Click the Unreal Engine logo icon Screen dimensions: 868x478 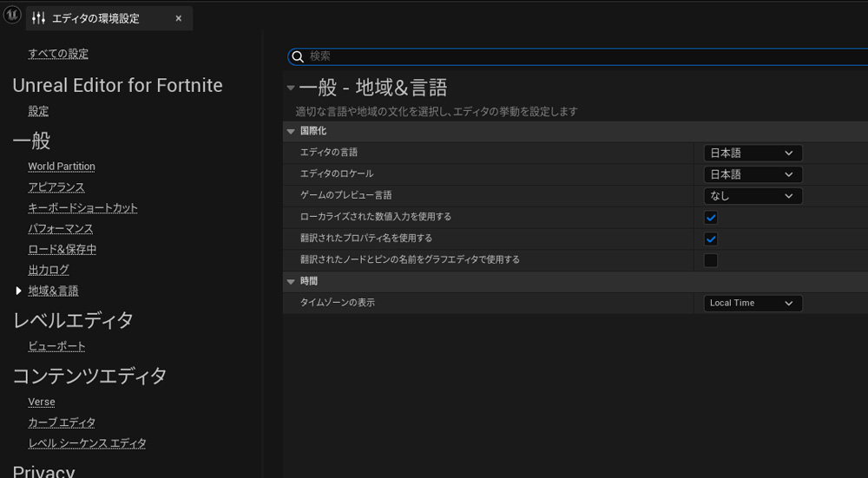(x=12, y=15)
